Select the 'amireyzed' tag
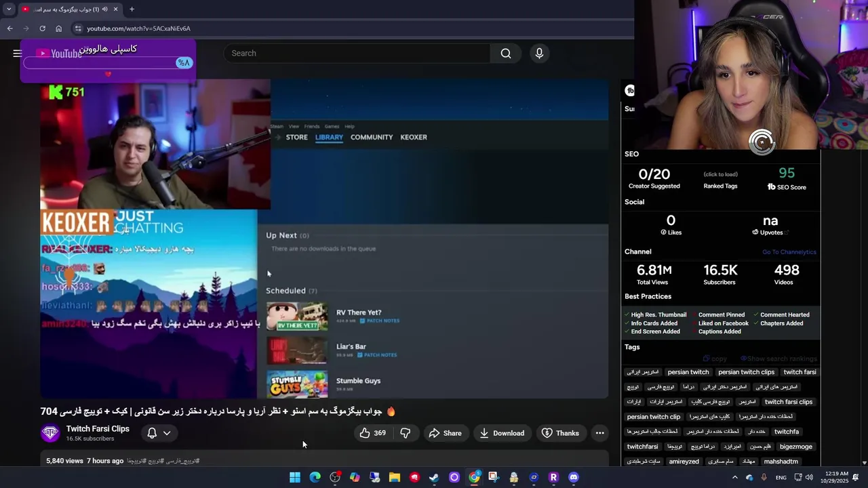 point(684,462)
